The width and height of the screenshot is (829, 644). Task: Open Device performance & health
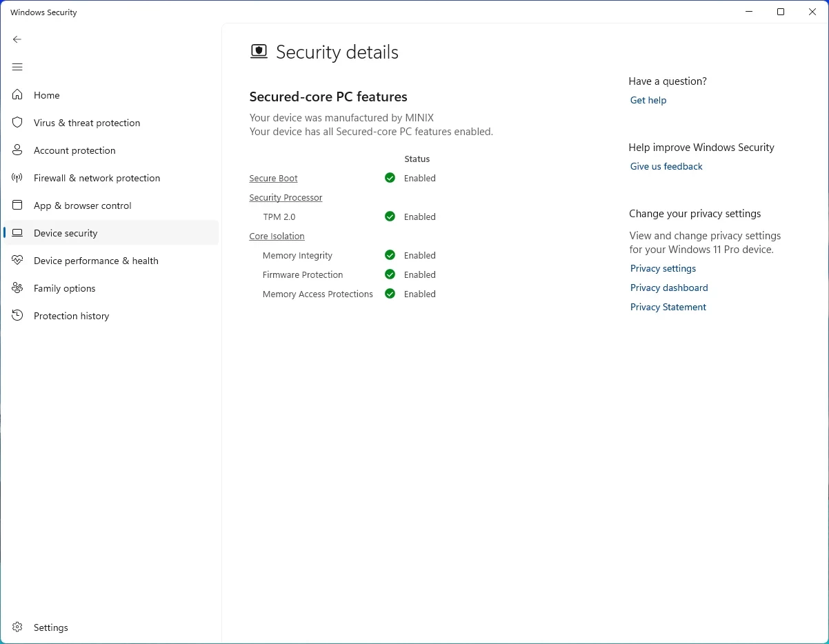(111, 261)
